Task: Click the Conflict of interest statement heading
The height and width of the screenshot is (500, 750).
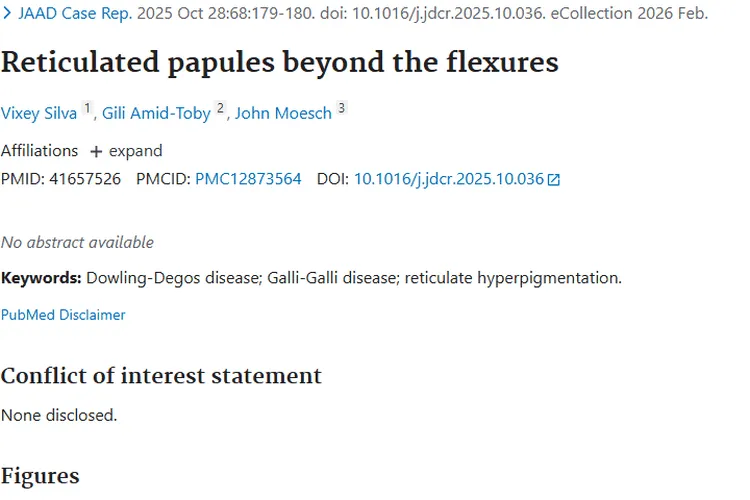Action: 161,376
